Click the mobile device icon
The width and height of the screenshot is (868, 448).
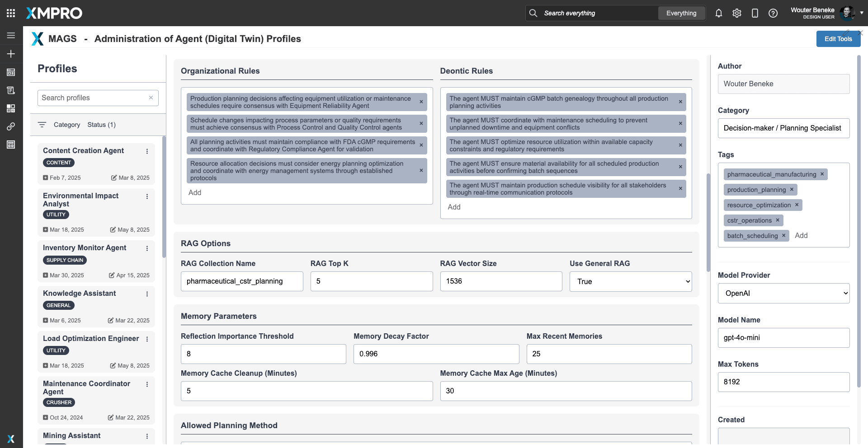(755, 13)
